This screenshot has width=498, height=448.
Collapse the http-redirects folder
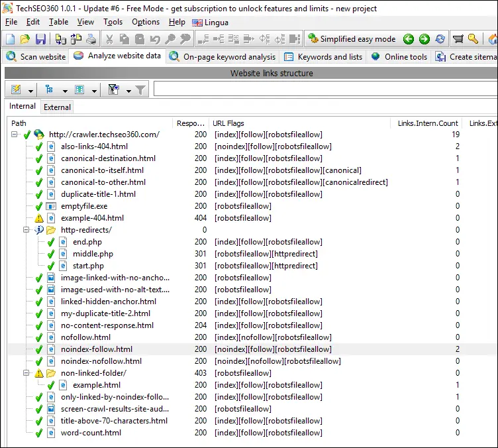click(x=26, y=230)
